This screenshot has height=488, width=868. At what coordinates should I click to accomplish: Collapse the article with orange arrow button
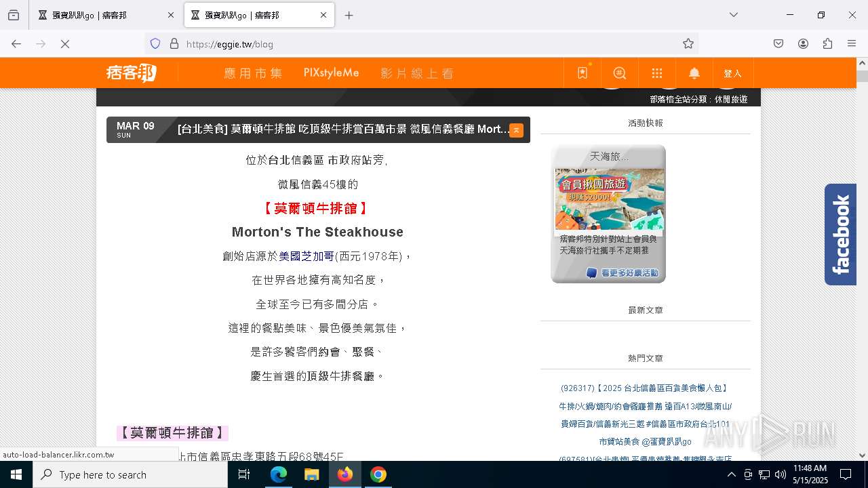click(x=516, y=130)
